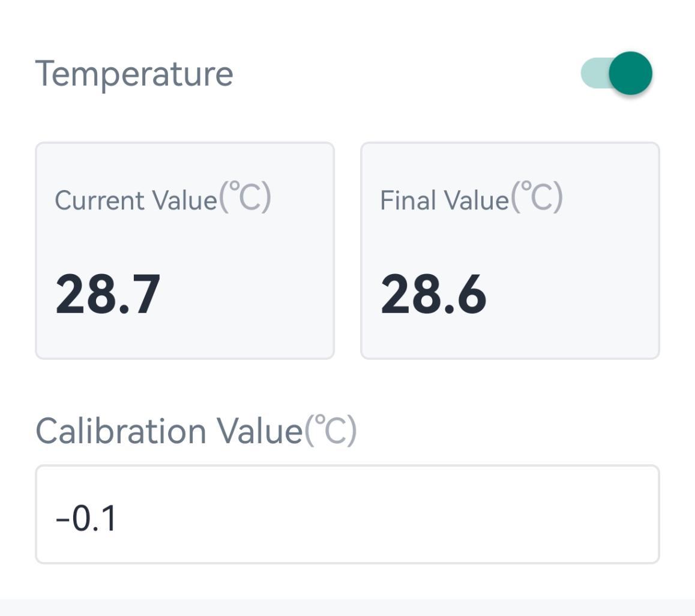Click the Final Value label text
The height and width of the screenshot is (616, 695).
click(444, 200)
